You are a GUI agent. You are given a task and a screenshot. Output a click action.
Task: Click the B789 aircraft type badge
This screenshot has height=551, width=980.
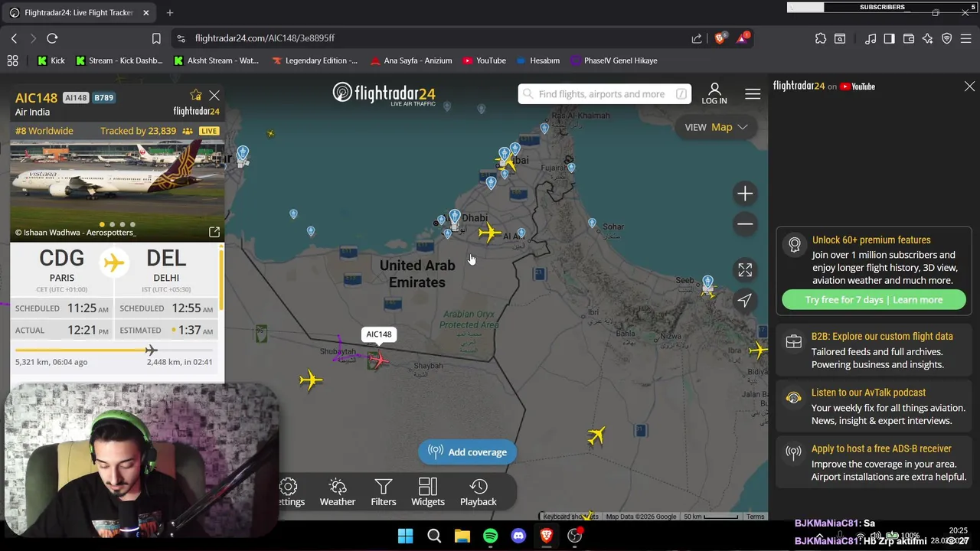coord(103,98)
